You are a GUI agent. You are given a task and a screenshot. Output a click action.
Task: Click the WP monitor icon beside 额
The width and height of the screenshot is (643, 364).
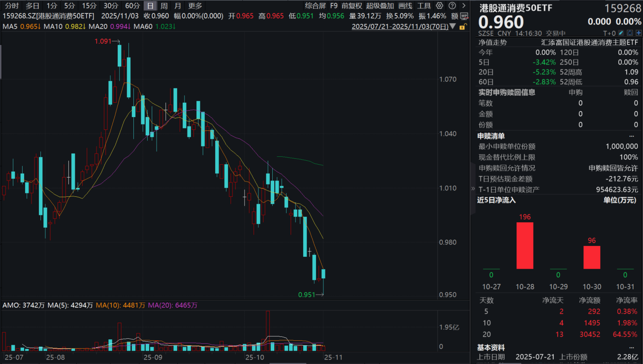pos(464,16)
